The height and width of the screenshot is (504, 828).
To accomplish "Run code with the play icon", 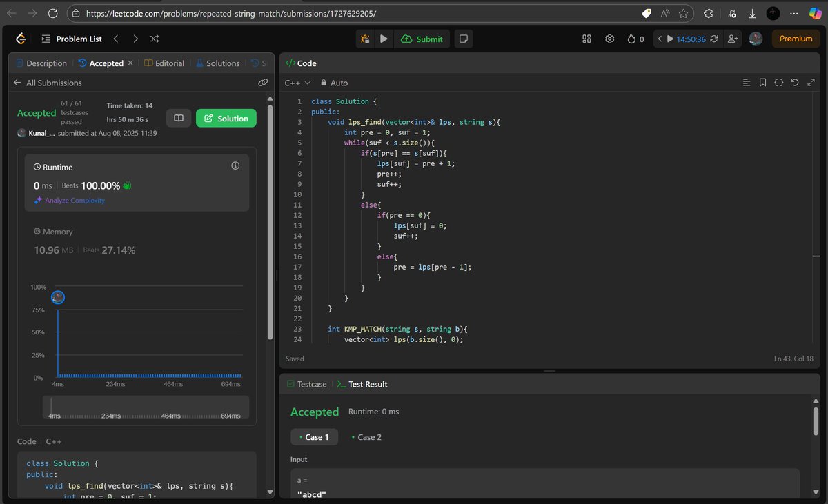I will 384,39.
